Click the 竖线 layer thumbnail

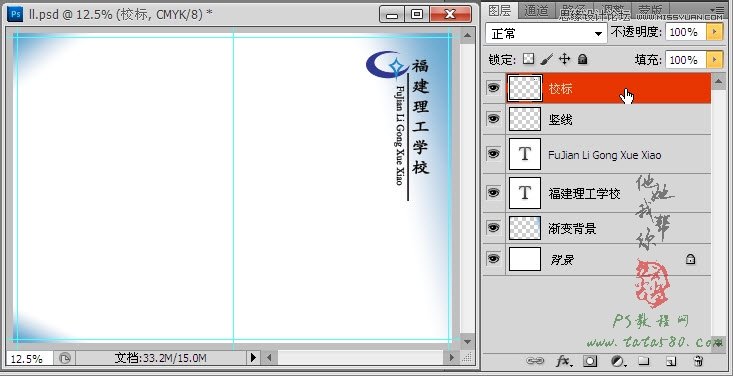(525, 119)
